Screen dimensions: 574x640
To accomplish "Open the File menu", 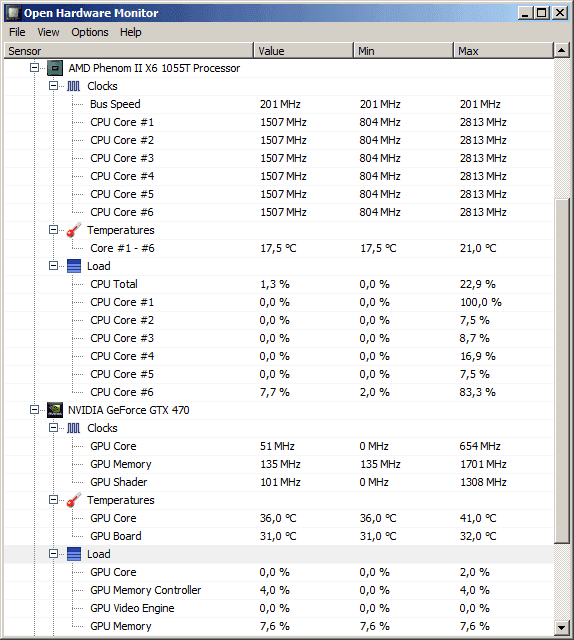I will tap(17, 32).
